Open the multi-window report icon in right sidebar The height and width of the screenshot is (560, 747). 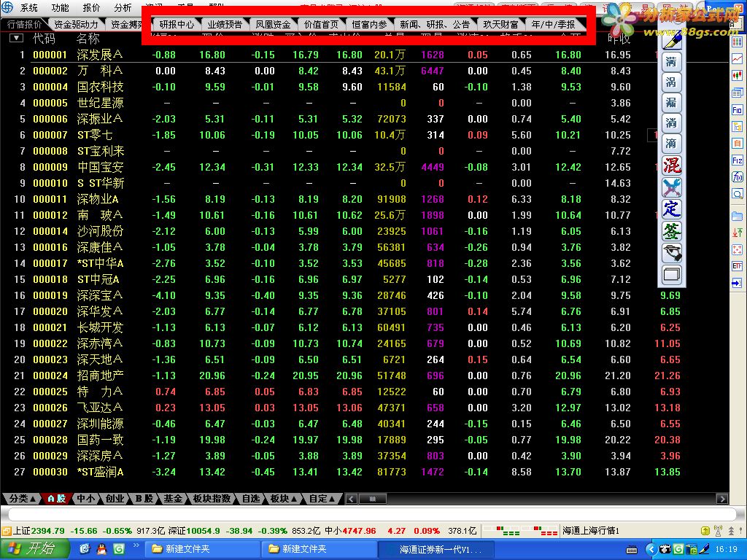(737, 93)
